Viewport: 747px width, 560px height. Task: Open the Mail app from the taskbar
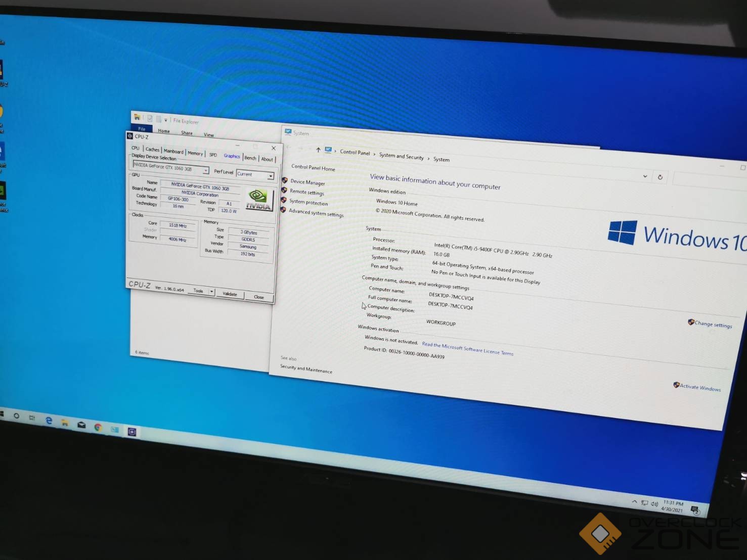[x=81, y=425]
